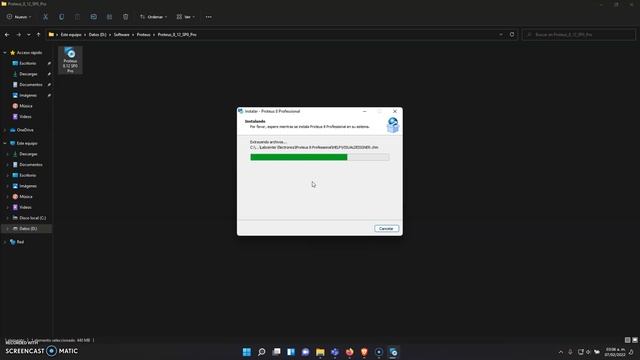Viewport: 640px width, 360px height.
Task: Switch to large icons view in status bar
Action: (635, 340)
